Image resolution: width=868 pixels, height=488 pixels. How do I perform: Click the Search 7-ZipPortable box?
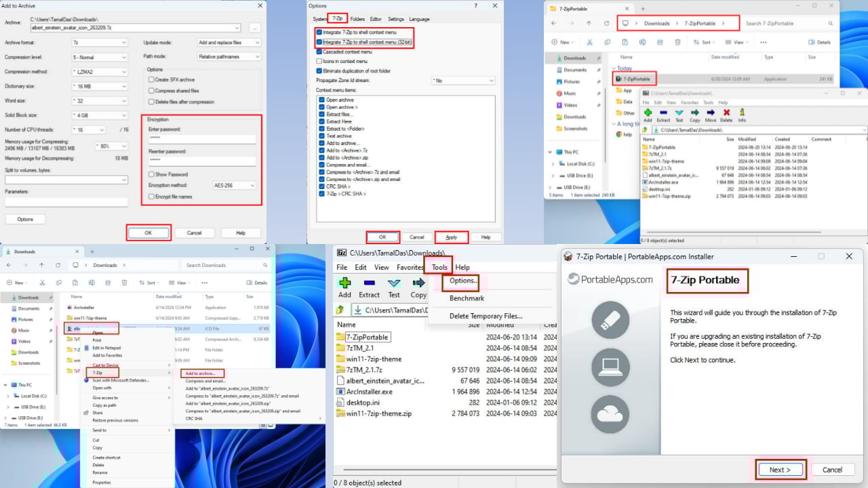click(789, 23)
